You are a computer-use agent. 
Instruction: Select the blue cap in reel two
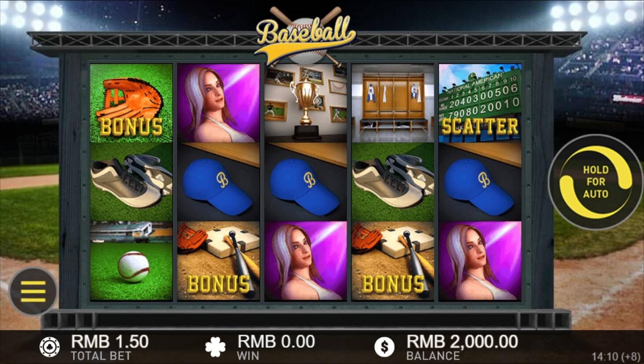(x=218, y=182)
